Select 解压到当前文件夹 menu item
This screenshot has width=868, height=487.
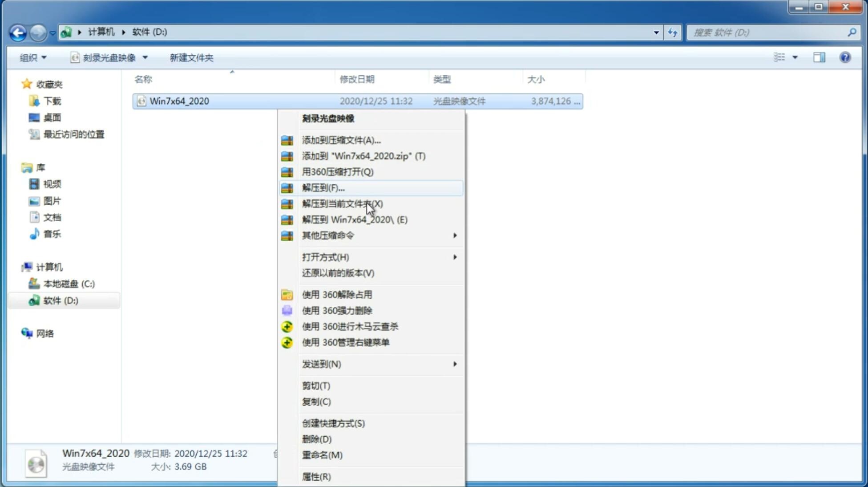click(343, 203)
